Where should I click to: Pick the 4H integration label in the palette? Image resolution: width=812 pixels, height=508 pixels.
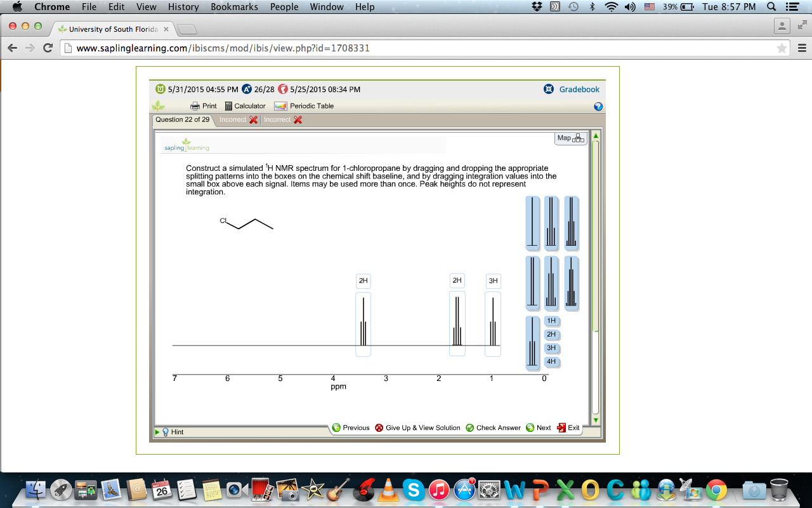(551, 362)
